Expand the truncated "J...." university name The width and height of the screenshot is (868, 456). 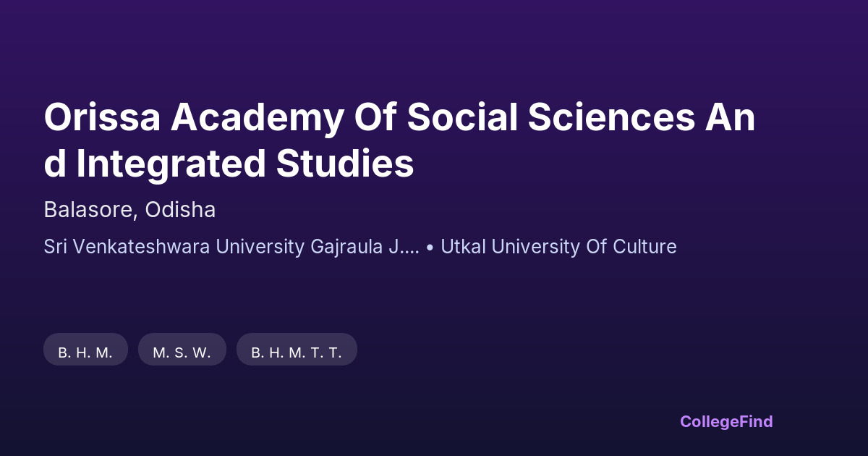pos(404,247)
